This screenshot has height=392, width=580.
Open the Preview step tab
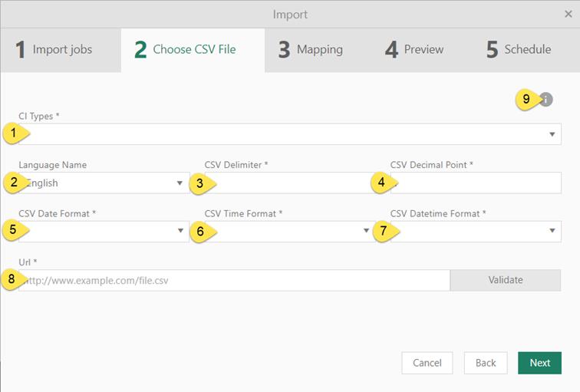pos(414,50)
